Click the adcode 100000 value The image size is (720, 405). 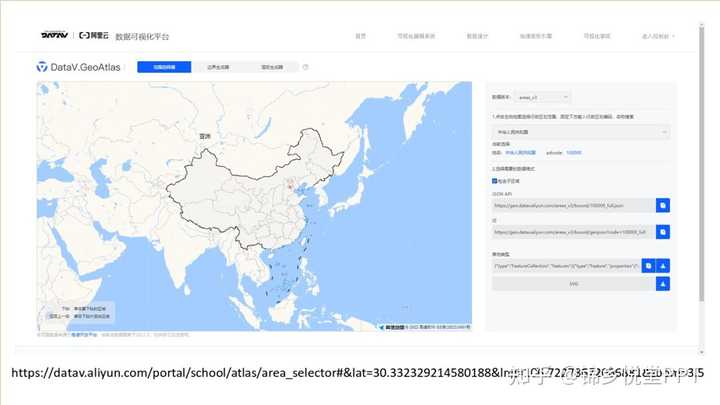pos(574,153)
